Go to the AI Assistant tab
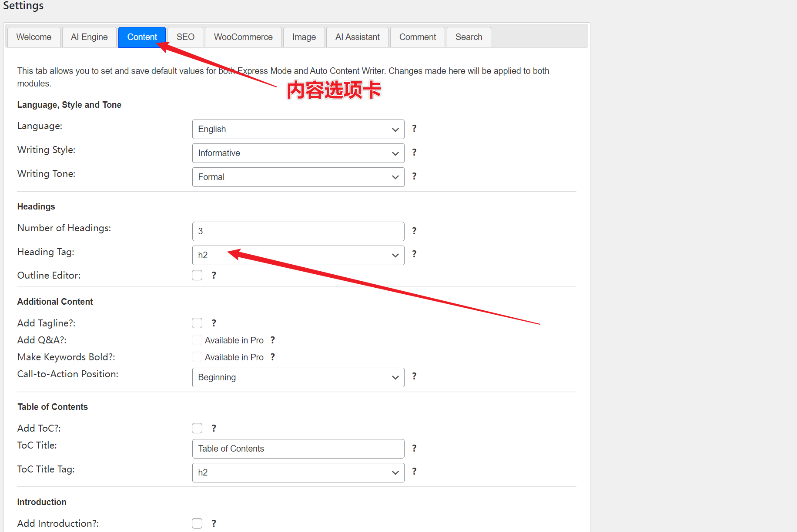 pyautogui.click(x=357, y=37)
